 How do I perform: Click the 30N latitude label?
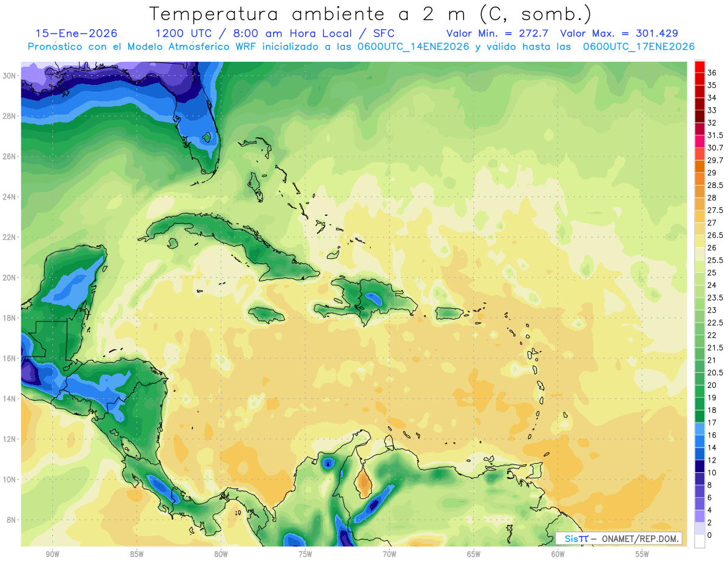point(10,75)
